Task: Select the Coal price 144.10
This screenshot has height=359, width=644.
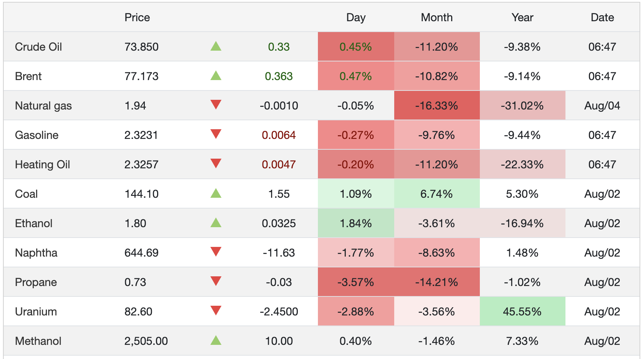Action: coord(141,194)
